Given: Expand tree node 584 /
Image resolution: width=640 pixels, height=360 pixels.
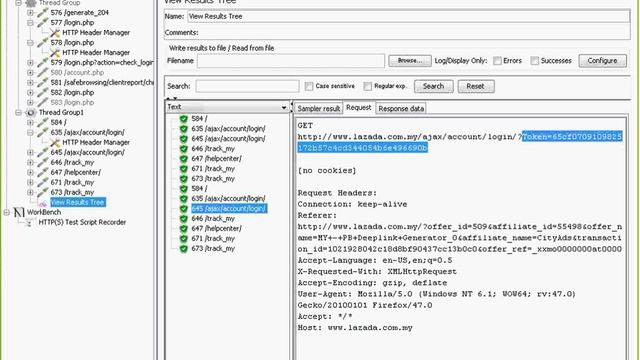Looking at the screenshot, I should coord(30,122).
